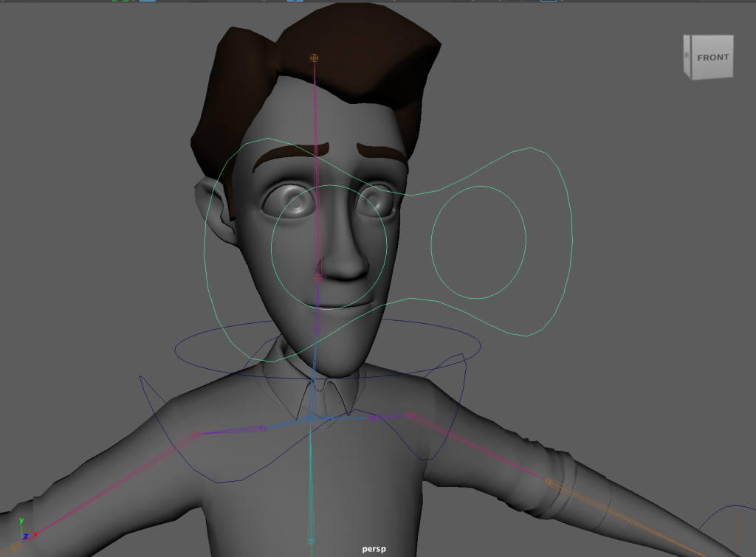The width and height of the screenshot is (756, 557).
Task: Select the blue shoulder control curve on screen left
Action: [x=142, y=384]
